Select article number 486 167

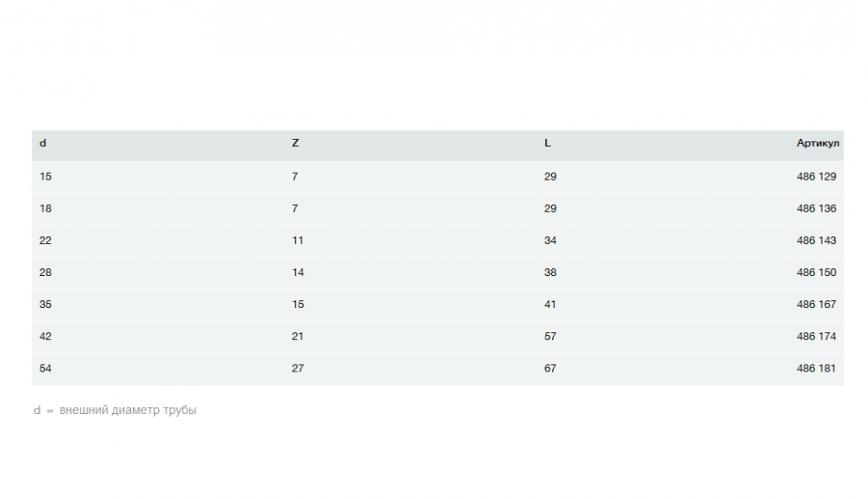point(816,305)
